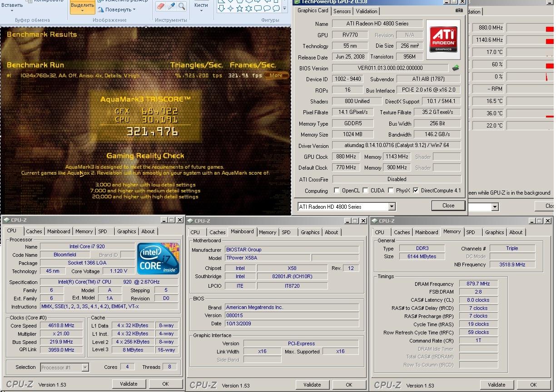The image size is (556, 392).
Task: Click the ATI Radeon Graphics logo
Action: (443, 39)
